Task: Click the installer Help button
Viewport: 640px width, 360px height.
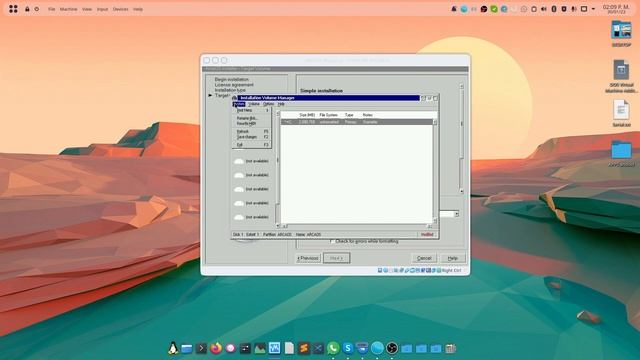Action: point(453,258)
